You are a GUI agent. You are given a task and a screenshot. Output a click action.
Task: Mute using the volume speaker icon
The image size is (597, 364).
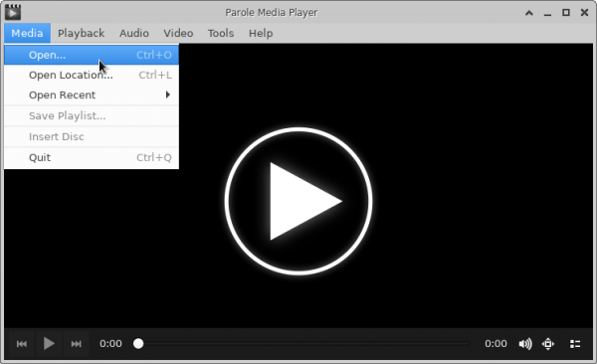[525, 344]
